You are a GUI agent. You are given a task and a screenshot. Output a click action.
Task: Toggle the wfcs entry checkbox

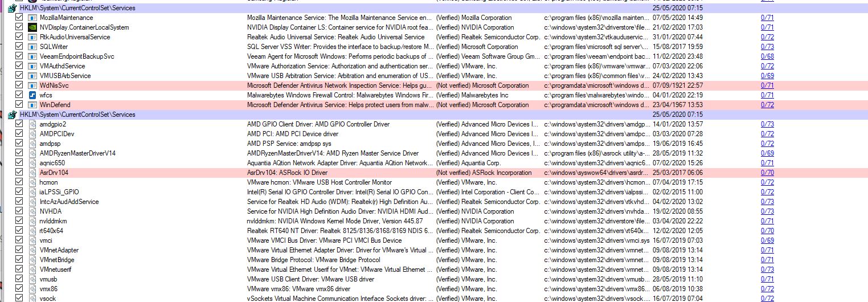coord(19,95)
